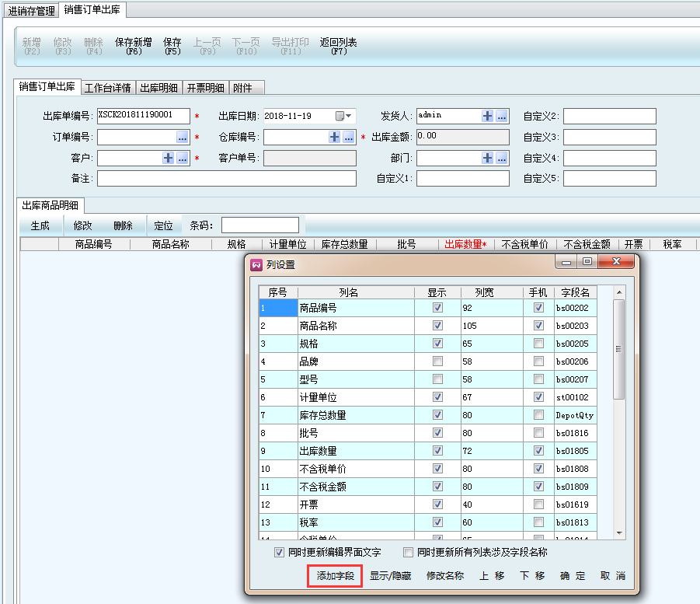Enable 同时更新所有列表涉及字段名称 checkbox
The image size is (700, 604).
(x=409, y=553)
